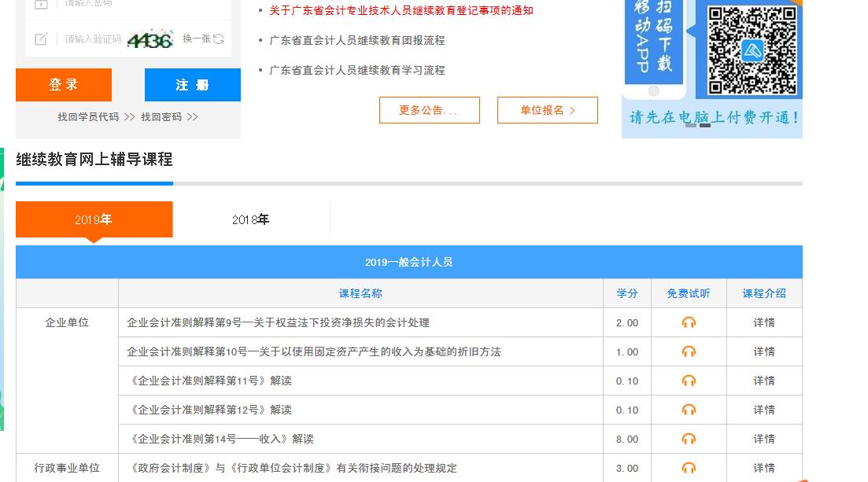
Task: Listen to free trial of 第14号——收入 course
Action: (689, 439)
